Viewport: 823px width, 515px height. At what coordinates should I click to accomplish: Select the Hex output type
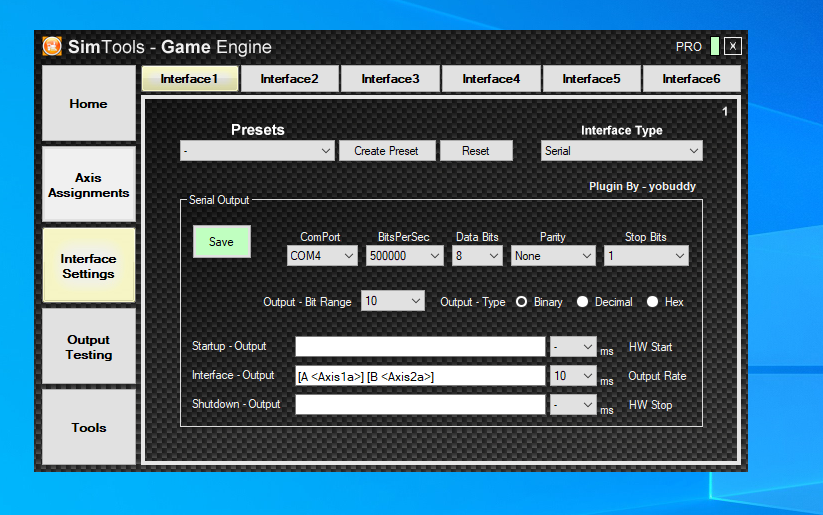click(652, 302)
